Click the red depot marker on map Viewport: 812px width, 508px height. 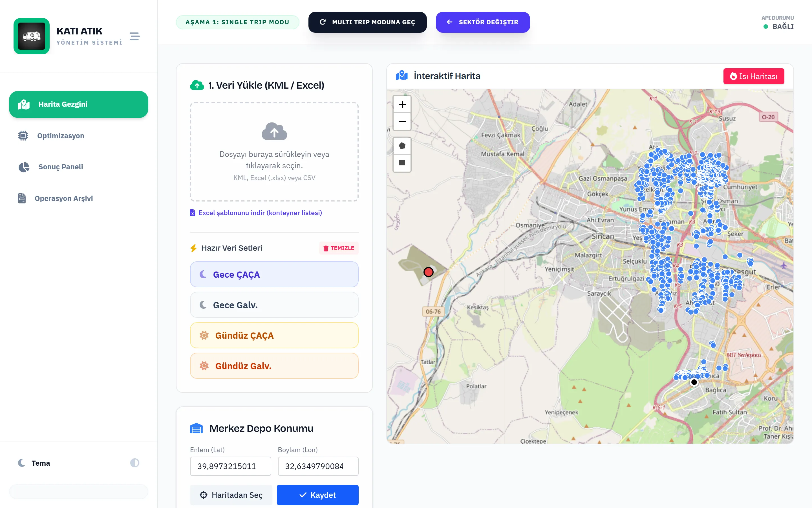point(428,272)
